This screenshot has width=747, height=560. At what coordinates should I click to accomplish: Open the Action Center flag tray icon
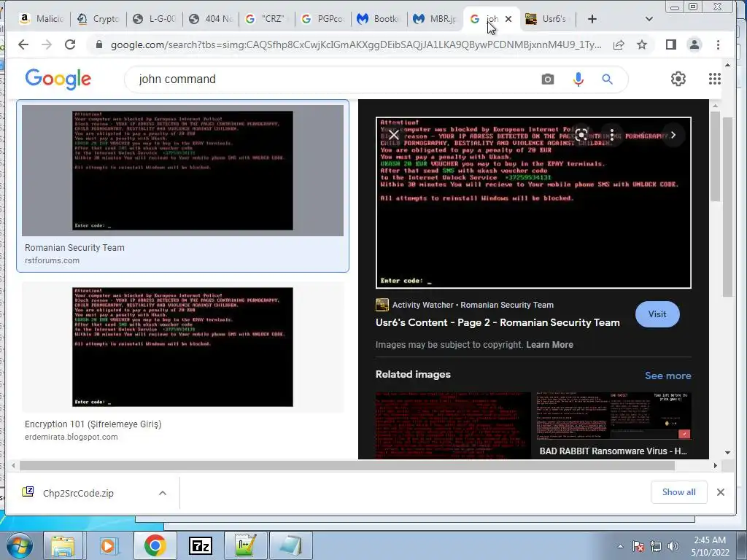[x=638, y=547]
